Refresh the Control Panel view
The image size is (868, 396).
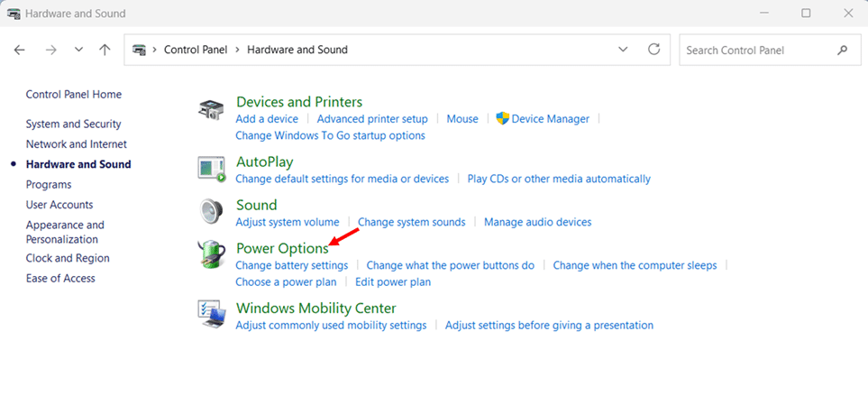tap(653, 50)
